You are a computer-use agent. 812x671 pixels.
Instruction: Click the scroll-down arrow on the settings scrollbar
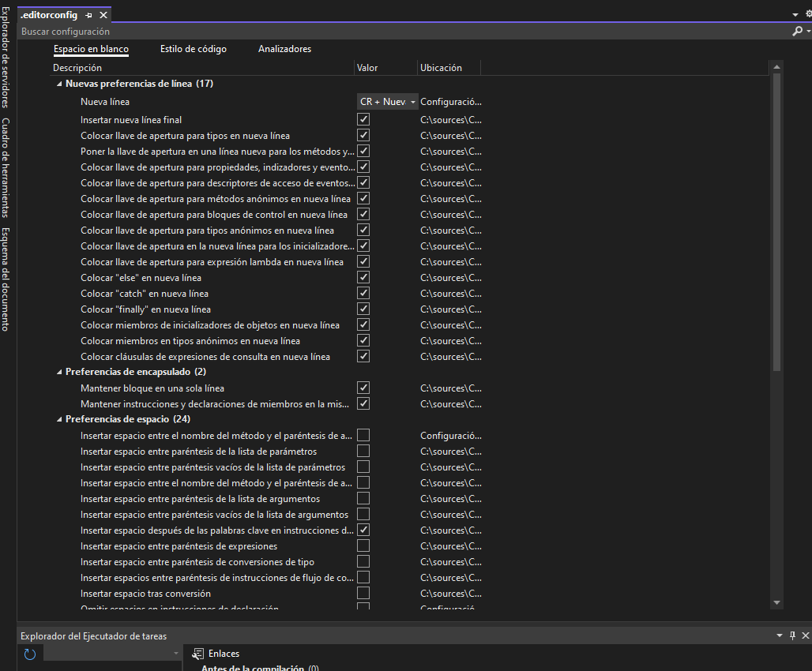pyautogui.click(x=776, y=603)
